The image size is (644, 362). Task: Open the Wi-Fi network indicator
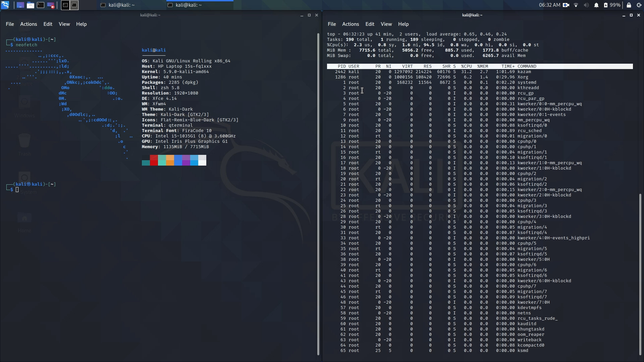(x=576, y=5)
